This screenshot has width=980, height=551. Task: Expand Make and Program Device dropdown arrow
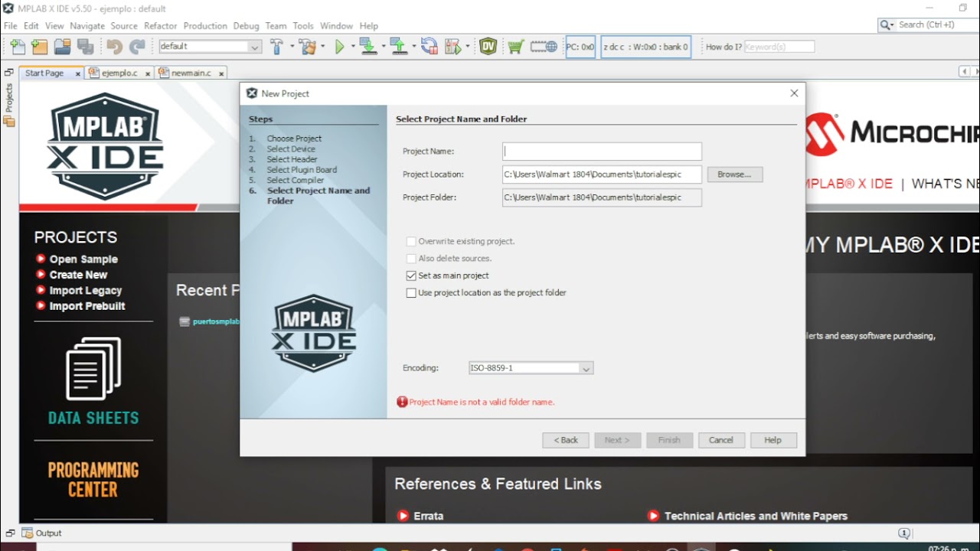(383, 47)
